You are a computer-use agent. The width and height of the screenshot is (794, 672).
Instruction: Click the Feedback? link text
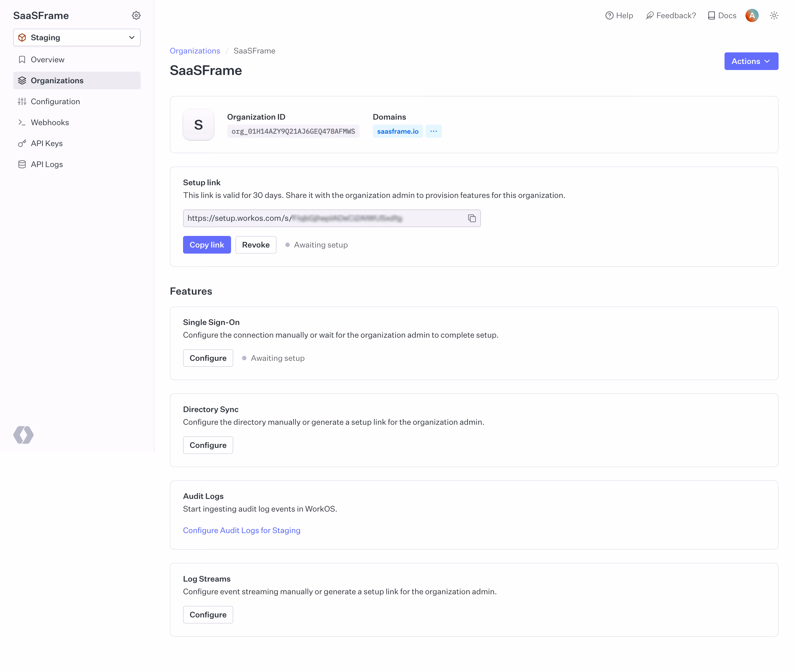click(x=676, y=16)
